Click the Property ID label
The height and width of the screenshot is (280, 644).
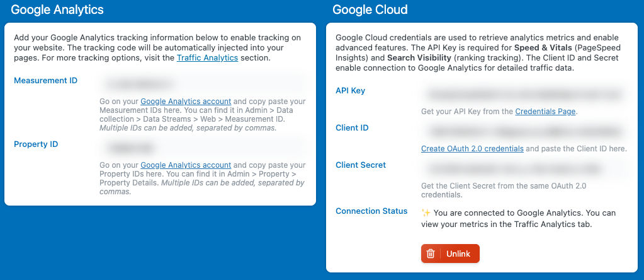(x=36, y=144)
